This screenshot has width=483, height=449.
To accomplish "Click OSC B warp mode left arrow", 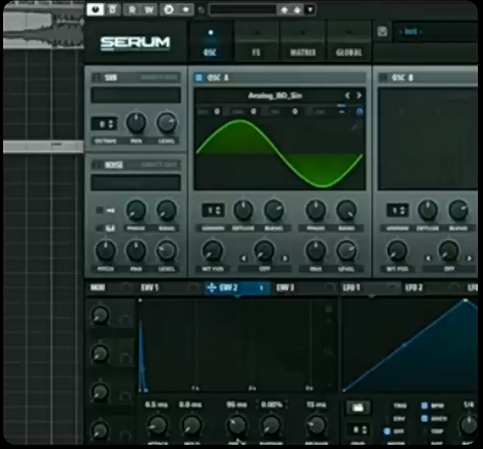I will (428, 258).
